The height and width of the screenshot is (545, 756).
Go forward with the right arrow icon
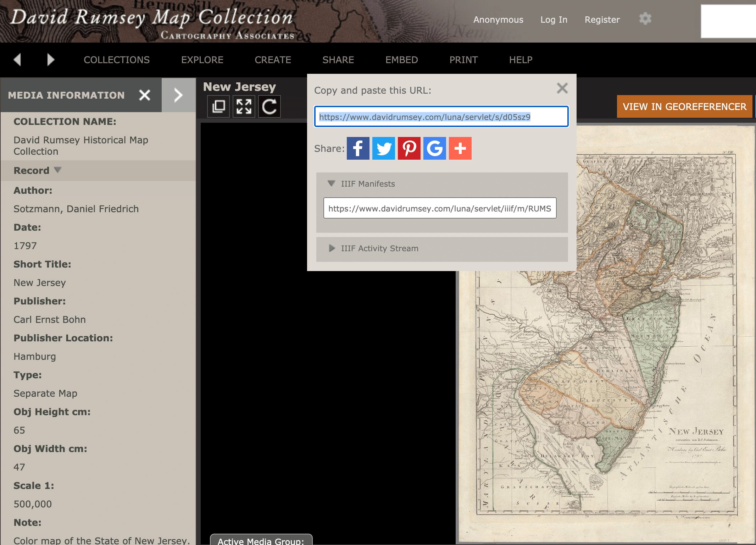(51, 60)
